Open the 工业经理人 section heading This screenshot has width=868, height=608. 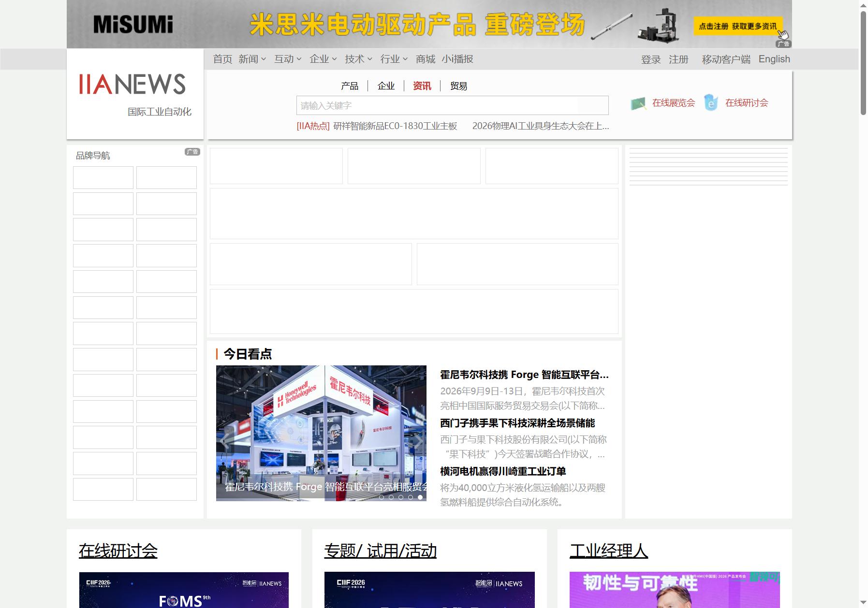pos(609,551)
